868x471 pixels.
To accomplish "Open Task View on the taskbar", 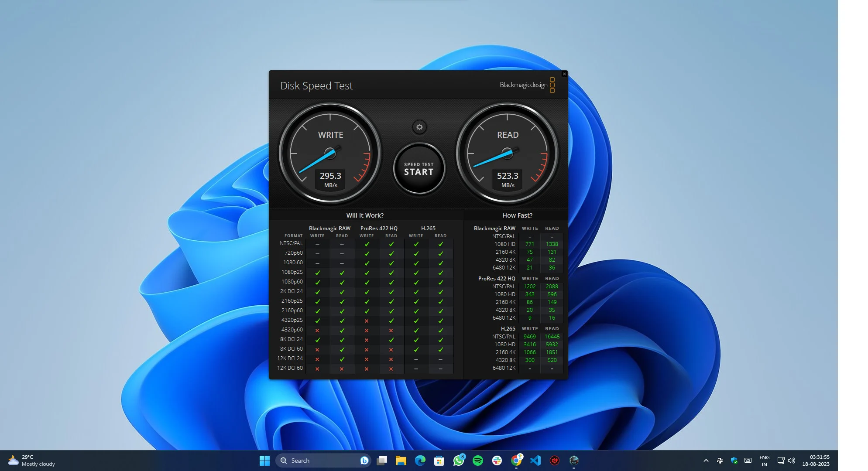I will (382, 461).
